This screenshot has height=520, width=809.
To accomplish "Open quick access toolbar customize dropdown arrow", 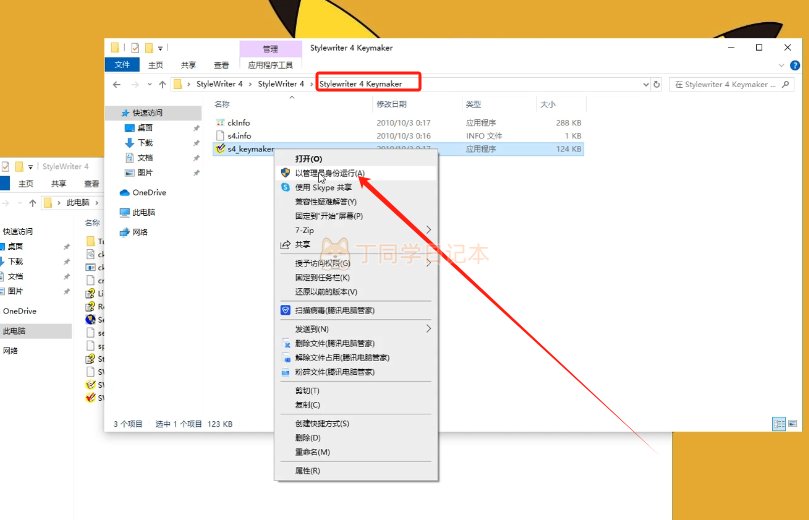I will pos(160,48).
